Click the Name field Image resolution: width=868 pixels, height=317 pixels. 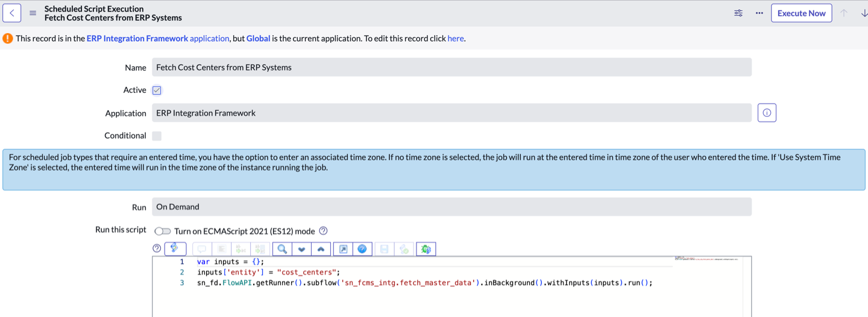pos(451,67)
